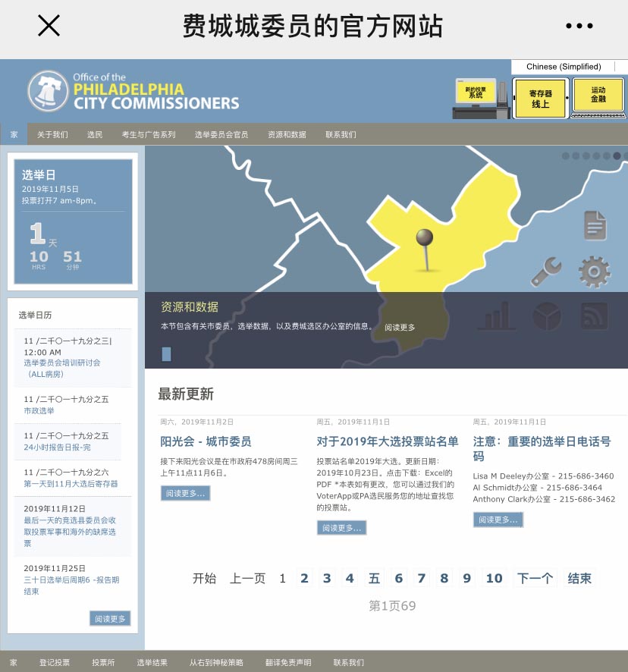Screen dimensions: 628x672
Task: Open the 运动金融 laptop icon
Action: click(598, 98)
